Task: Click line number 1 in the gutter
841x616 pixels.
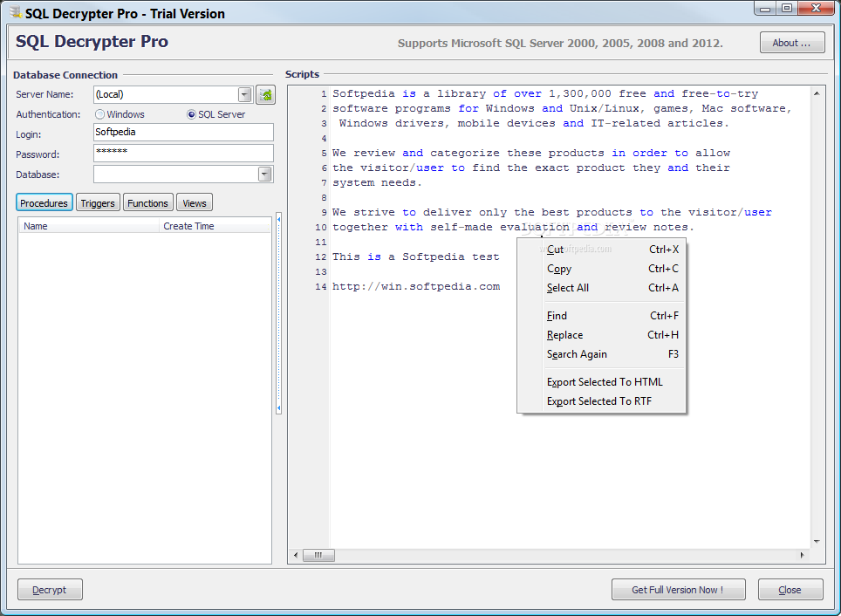Action: [324, 94]
